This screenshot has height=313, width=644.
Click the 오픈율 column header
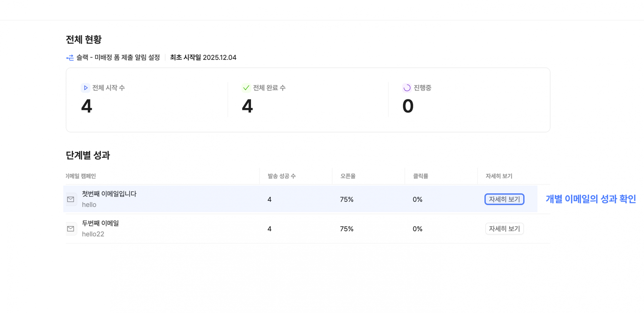(347, 176)
